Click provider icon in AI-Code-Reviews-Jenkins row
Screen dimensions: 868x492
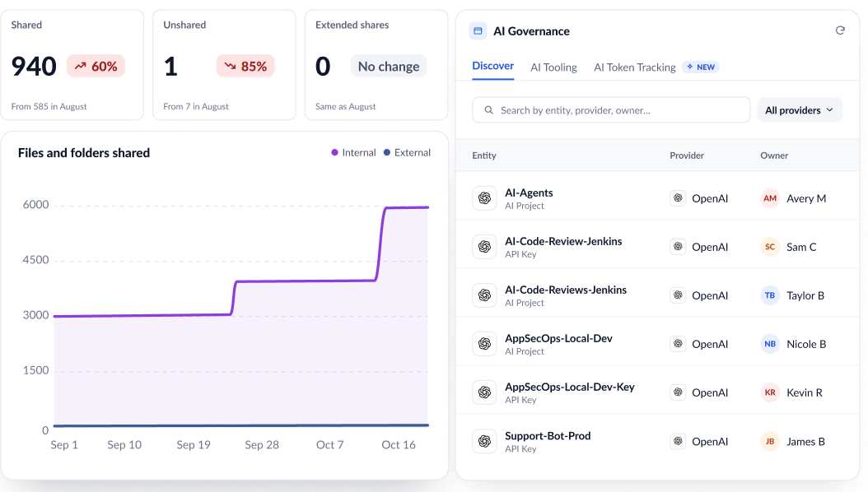[x=678, y=295]
